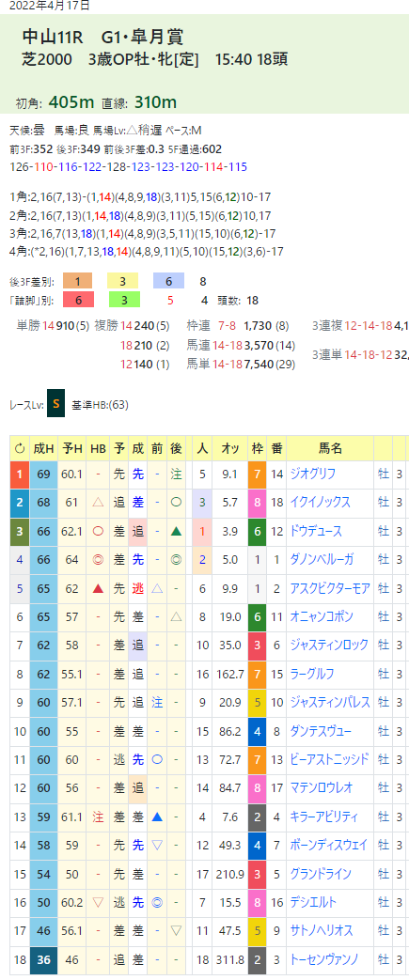Click the 馬単 14-18 payout 7,540

pos(258,364)
